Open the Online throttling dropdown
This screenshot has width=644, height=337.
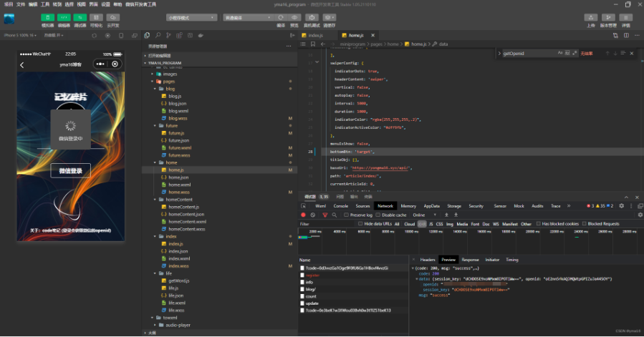coord(423,215)
